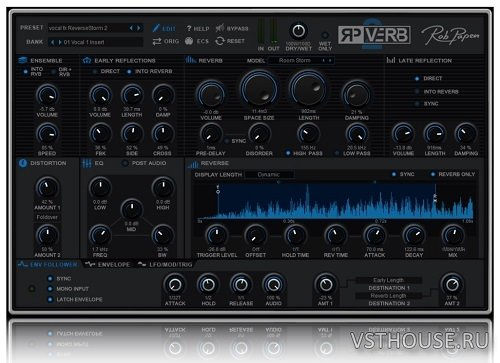This screenshot has width=500, height=363.
Task: Select Late Reflection Direct option
Action: pos(417,78)
